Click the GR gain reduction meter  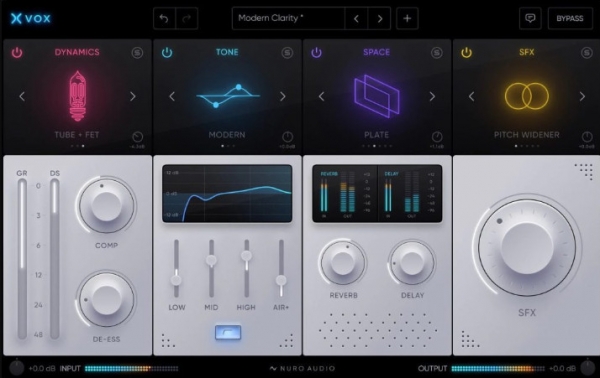point(22,259)
